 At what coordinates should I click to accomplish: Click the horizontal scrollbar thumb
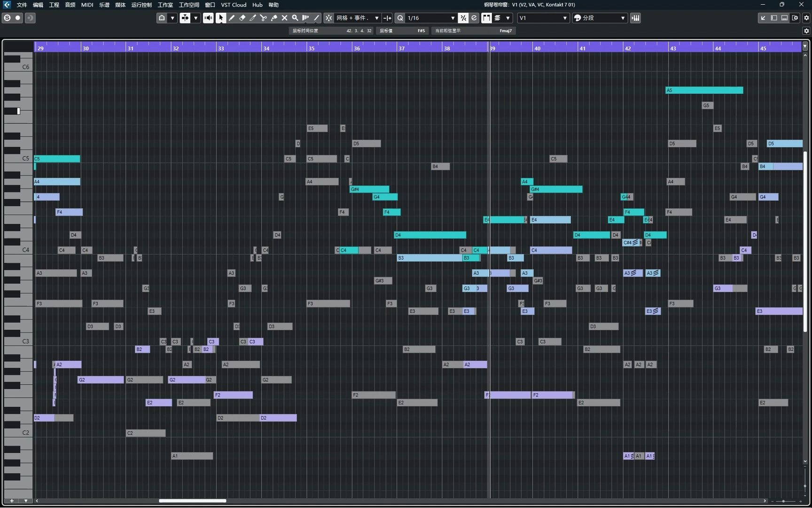192,501
